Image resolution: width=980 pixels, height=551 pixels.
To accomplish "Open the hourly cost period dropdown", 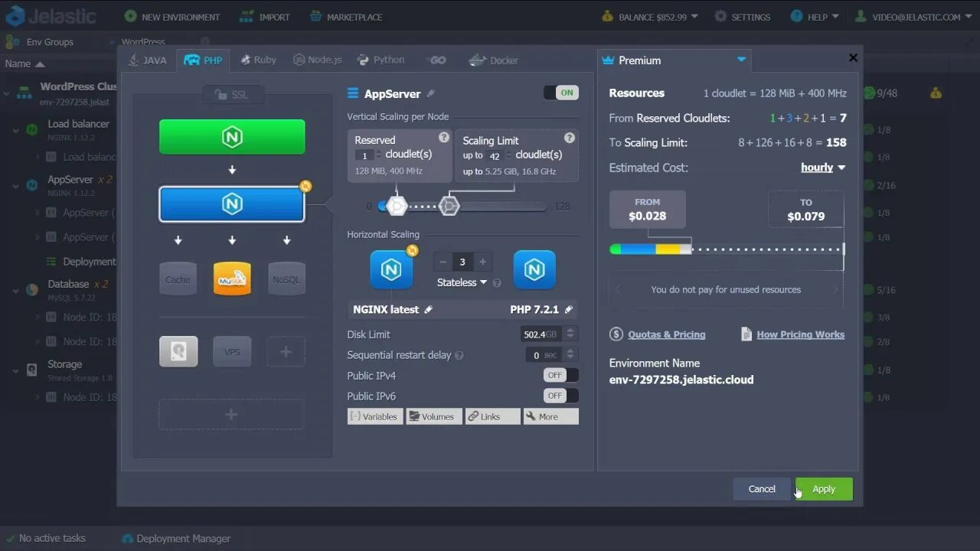I will (x=823, y=168).
